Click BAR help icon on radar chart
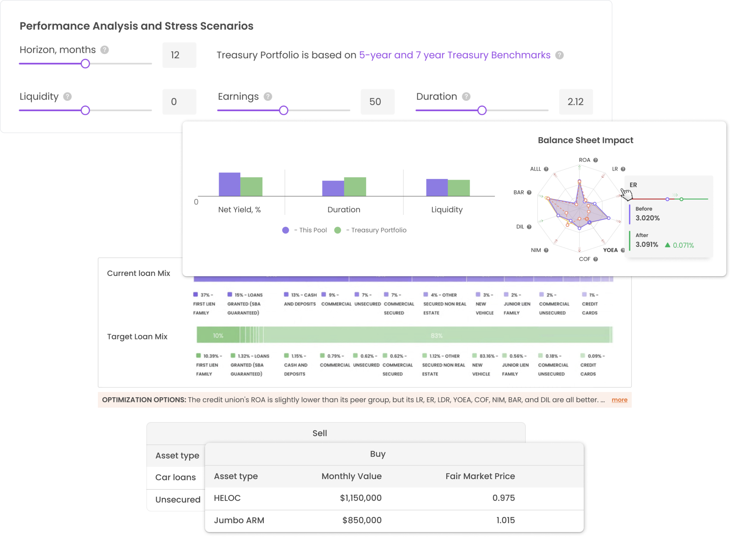731x560 pixels. pyautogui.click(x=529, y=192)
